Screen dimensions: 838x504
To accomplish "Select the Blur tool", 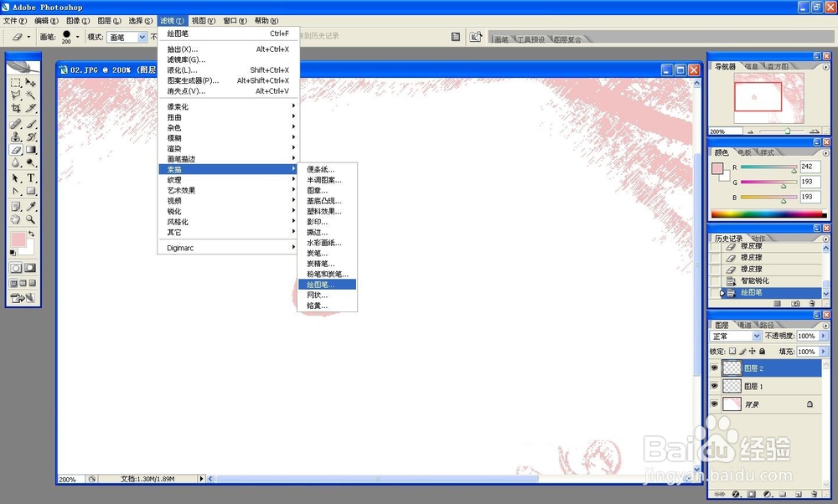I will tap(16, 163).
